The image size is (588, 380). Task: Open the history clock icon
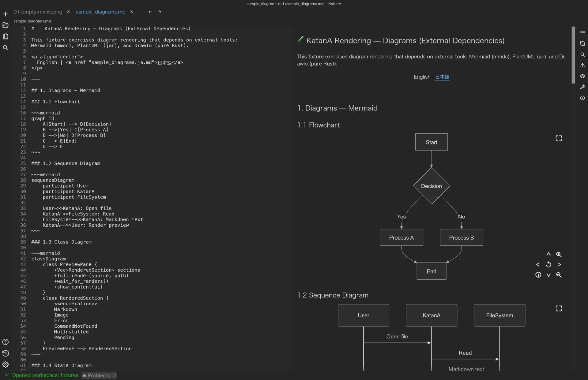(5, 353)
